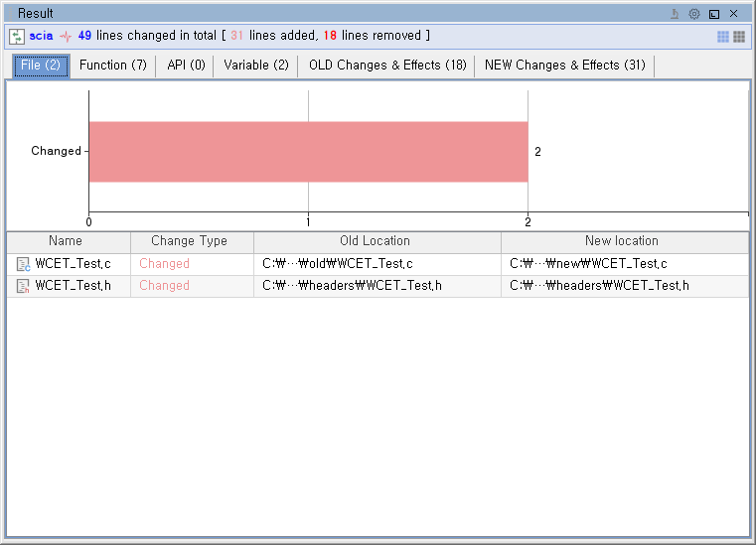Click the export icon in Result title bar
This screenshot has height=545, width=756.
click(675, 14)
